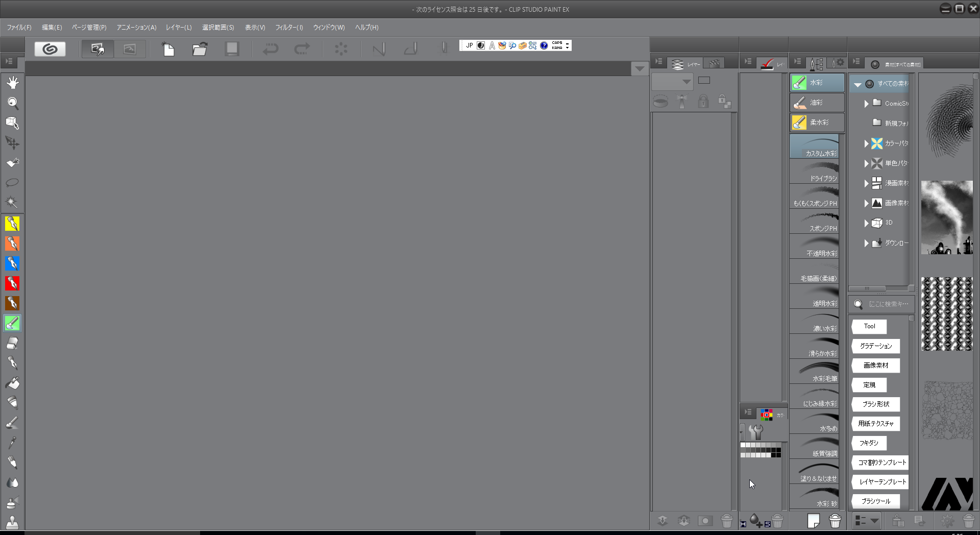Select the blue pen tool
Image resolution: width=980 pixels, height=535 pixels.
[12, 263]
